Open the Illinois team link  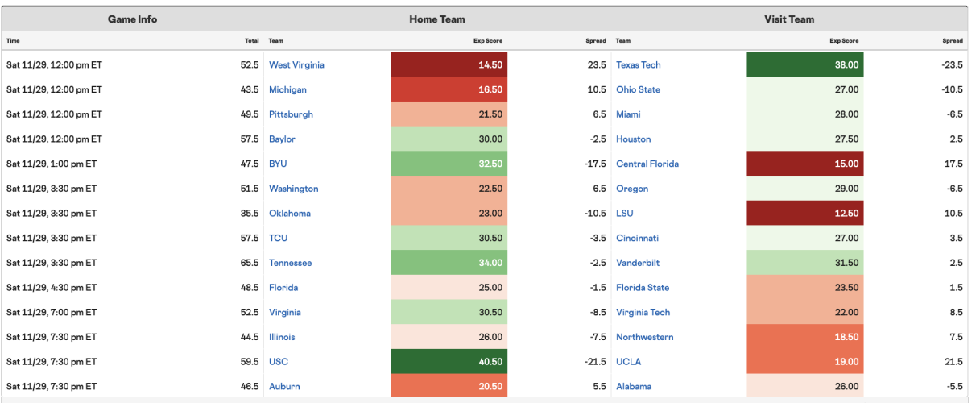tap(282, 337)
